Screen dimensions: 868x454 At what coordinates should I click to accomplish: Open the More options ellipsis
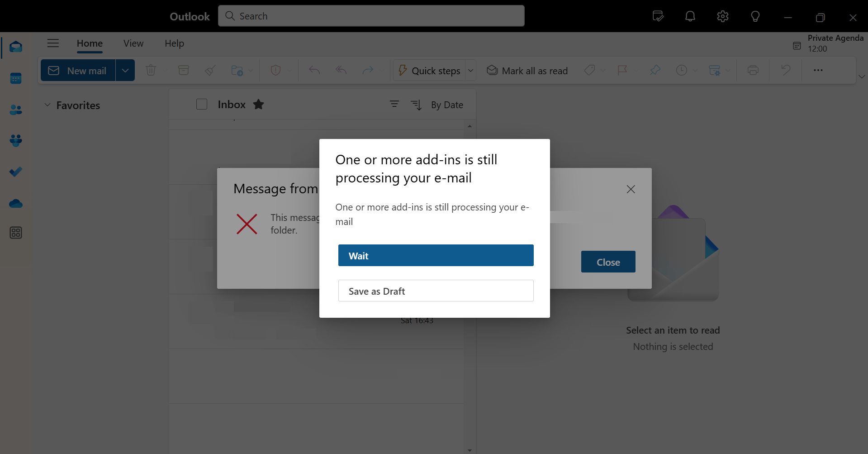818,70
